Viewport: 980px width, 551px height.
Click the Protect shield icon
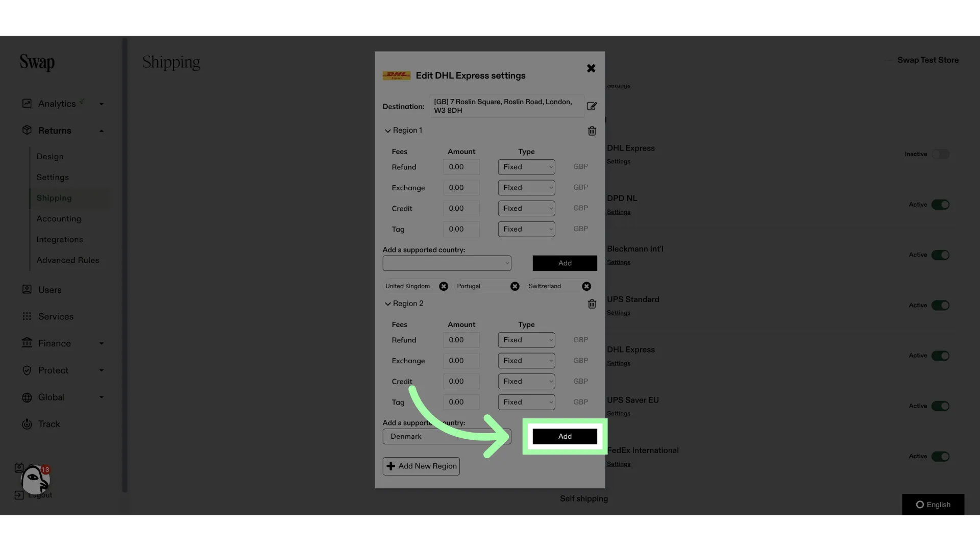[x=27, y=370]
